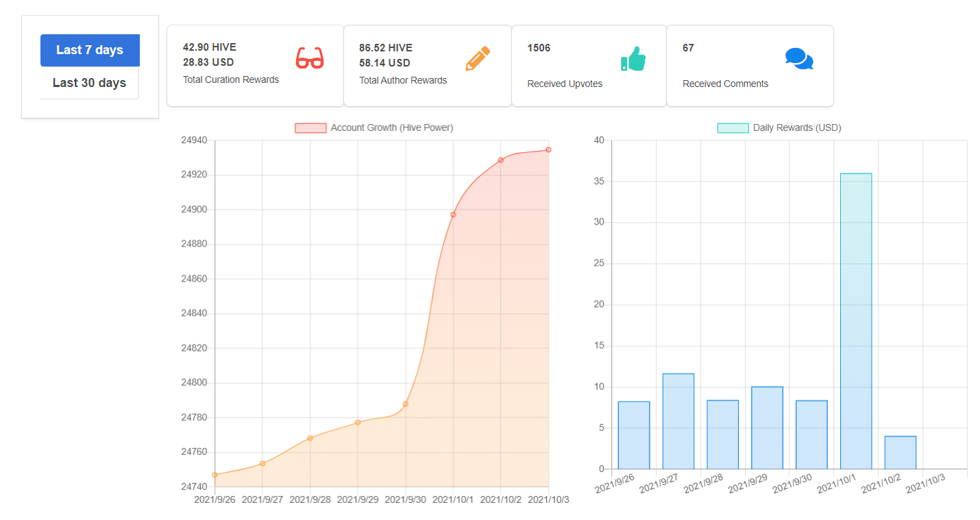Screen dimensions: 980x520
Task: Switch to the Last 30 days view
Action: pos(90,83)
